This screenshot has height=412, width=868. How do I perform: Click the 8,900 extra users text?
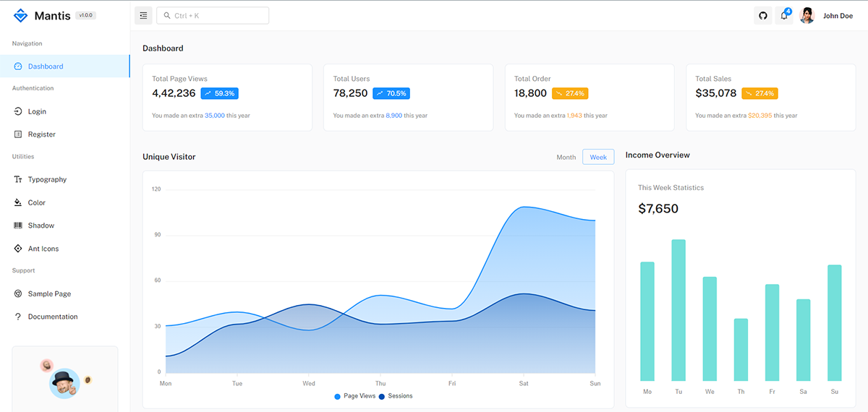click(394, 116)
